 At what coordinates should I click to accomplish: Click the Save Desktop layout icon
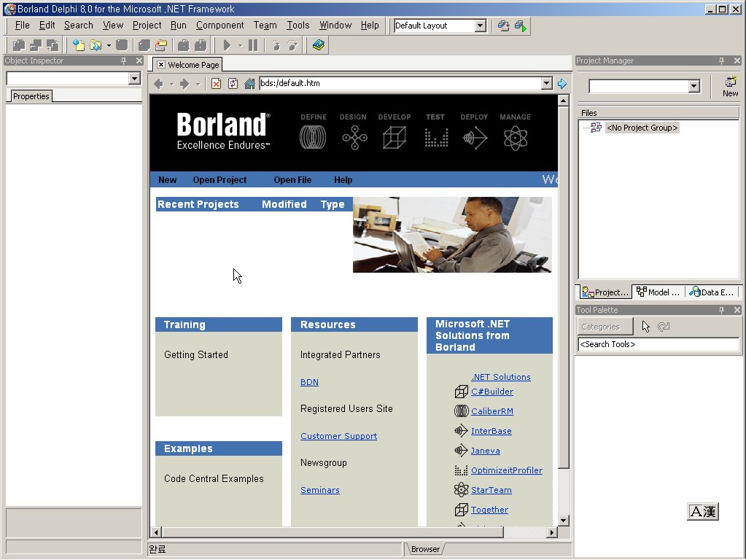pos(503,26)
